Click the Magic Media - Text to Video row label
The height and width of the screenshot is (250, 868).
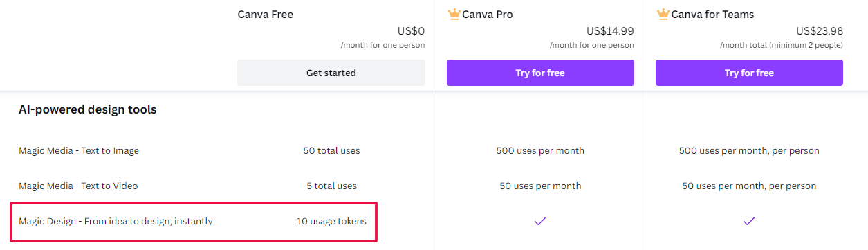[x=78, y=186]
